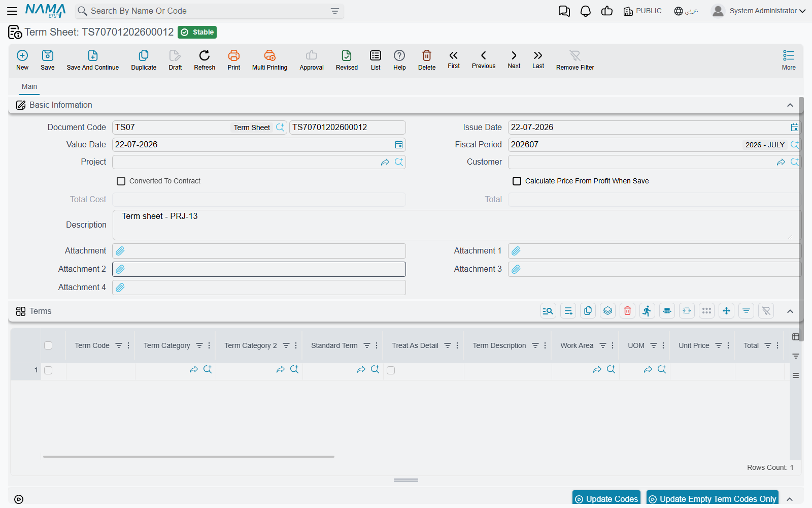The width and height of the screenshot is (812, 508).
Task: Open Help
Action: [399, 60]
